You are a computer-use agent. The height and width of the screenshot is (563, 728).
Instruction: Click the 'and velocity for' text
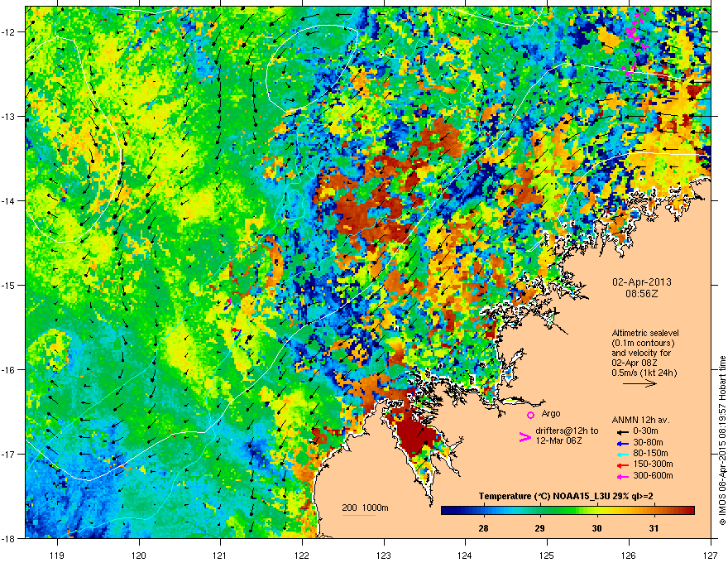point(640,353)
